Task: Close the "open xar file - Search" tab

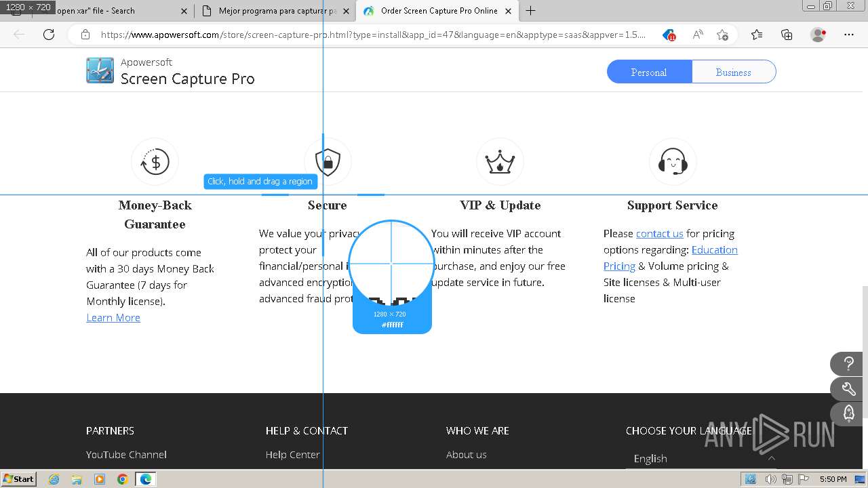Action: (184, 11)
